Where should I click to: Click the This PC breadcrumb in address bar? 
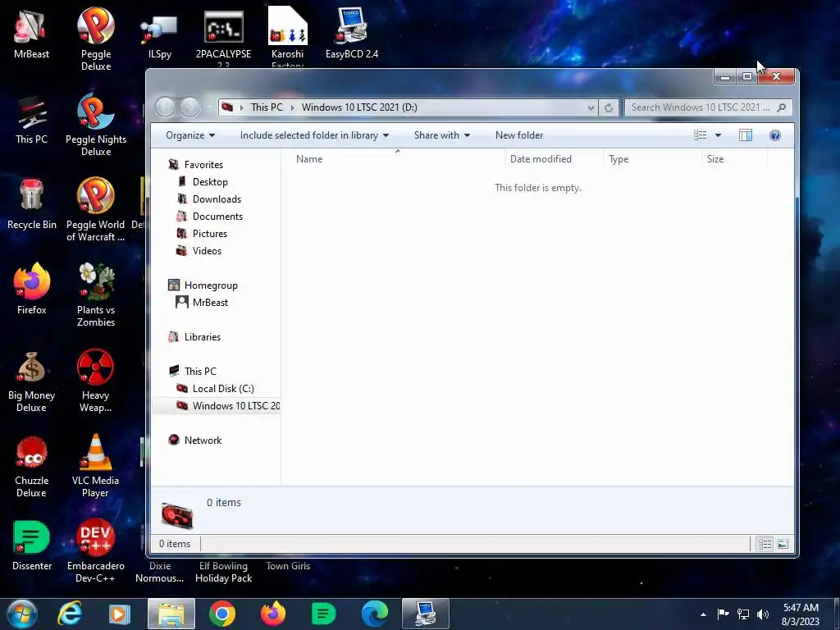click(267, 107)
